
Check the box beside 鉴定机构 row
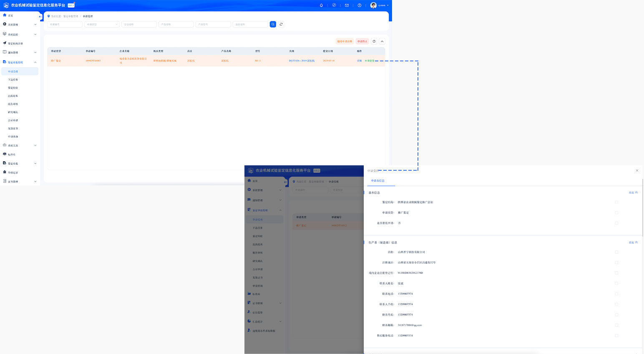pos(616,202)
